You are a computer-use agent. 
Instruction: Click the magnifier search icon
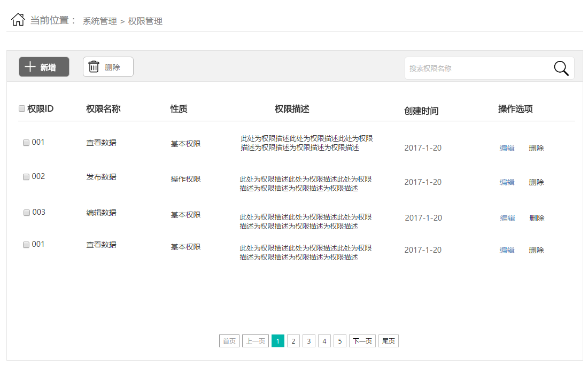tap(561, 68)
